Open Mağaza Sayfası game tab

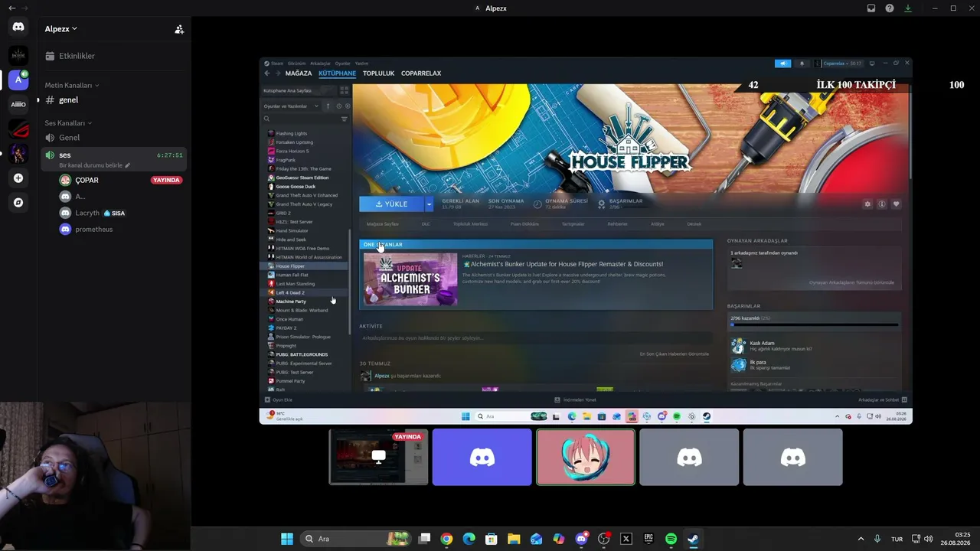pos(383,224)
